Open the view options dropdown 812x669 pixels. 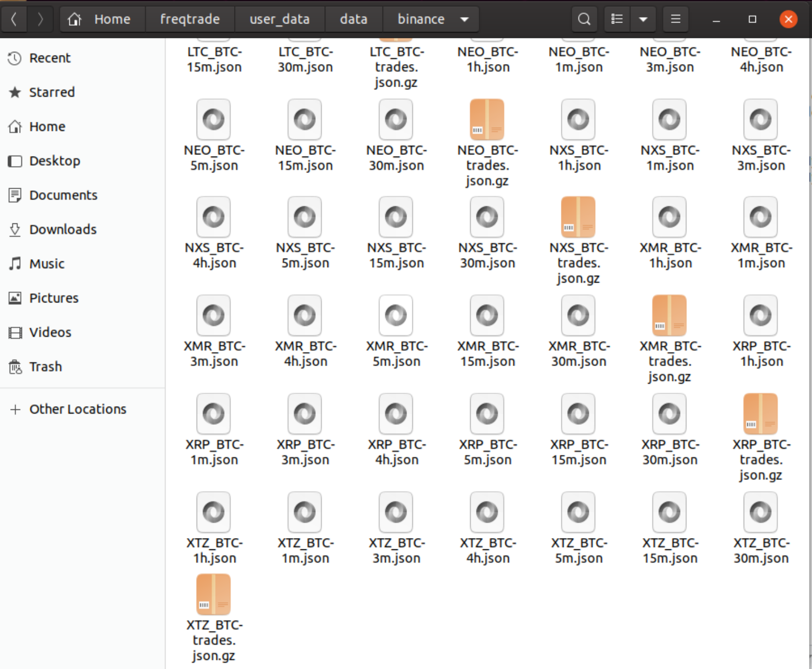tap(643, 19)
